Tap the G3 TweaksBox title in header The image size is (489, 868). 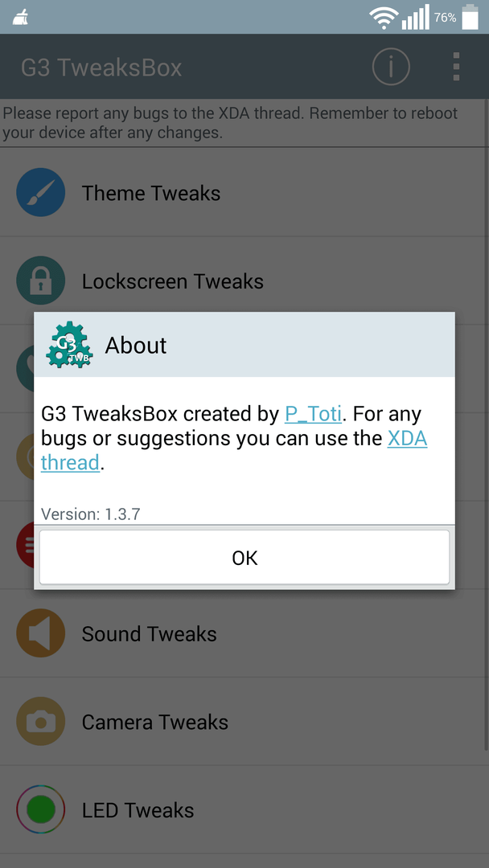coord(101,68)
